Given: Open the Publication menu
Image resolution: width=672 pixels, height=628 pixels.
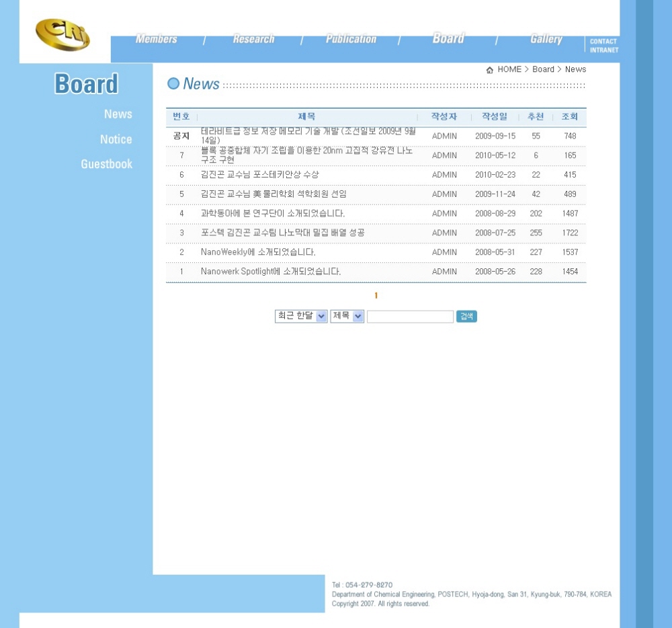Looking at the screenshot, I should tap(351, 39).
